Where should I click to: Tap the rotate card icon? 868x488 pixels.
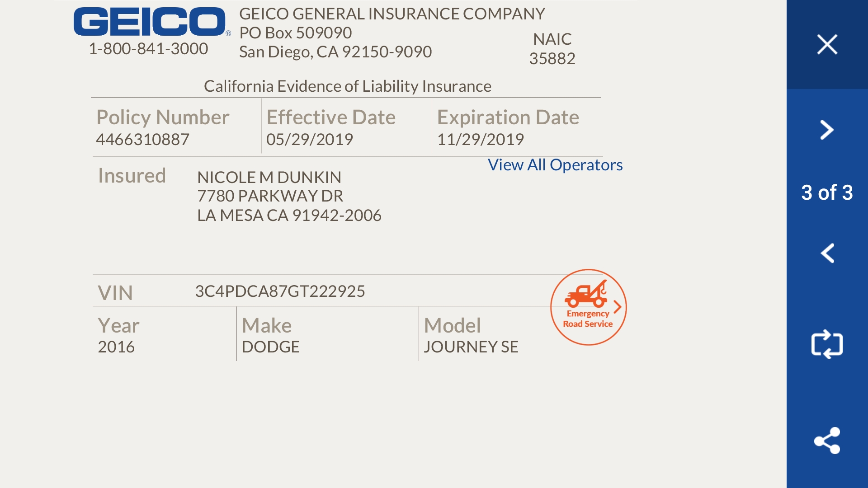coord(827,344)
